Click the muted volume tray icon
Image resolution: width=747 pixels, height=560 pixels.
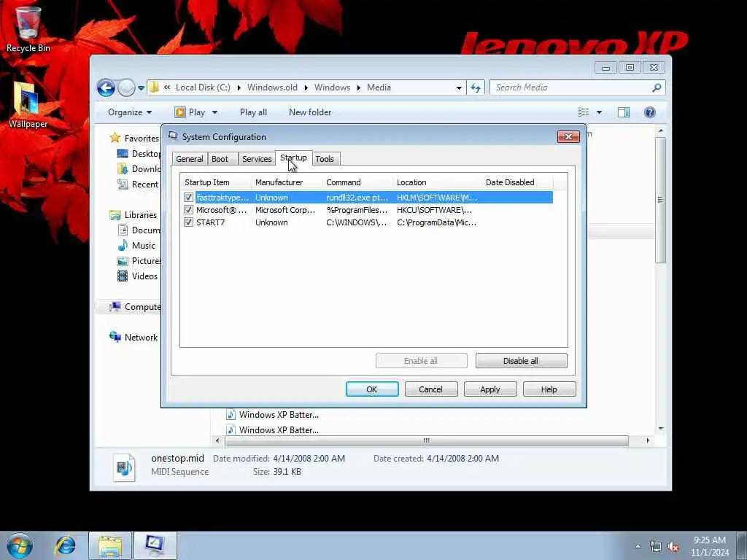[673, 547]
